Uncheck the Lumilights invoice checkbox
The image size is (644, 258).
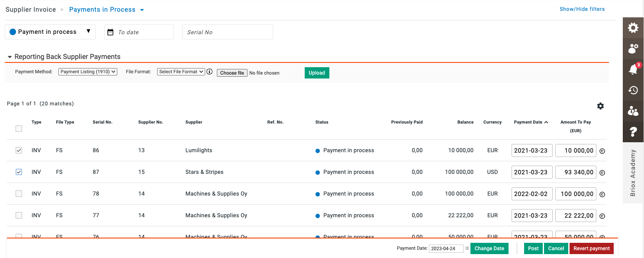click(x=19, y=150)
